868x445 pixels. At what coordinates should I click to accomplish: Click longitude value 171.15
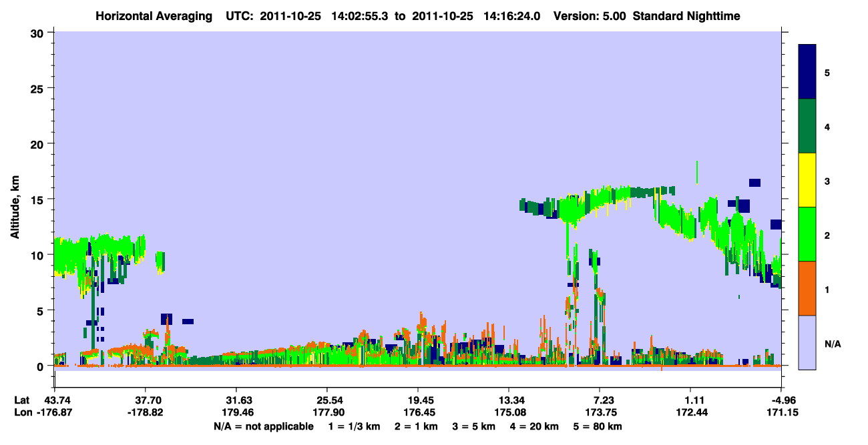coord(782,412)
